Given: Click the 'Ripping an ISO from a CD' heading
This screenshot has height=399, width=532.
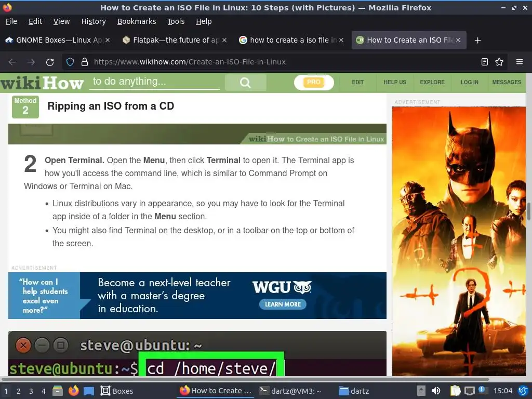Looking at the screenshot, I should click(111, 106).
